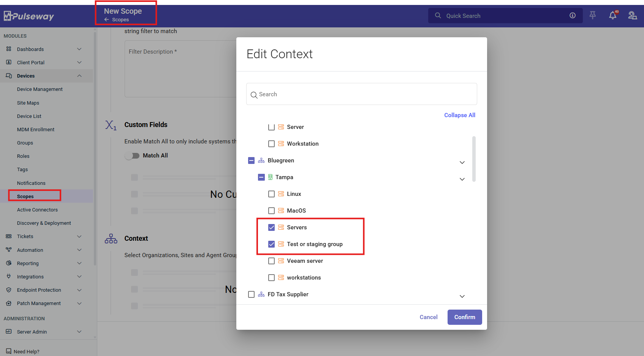Click the Integrations plug icon
This screenshot has height=356, width=644.
click(x=9, y=277)
